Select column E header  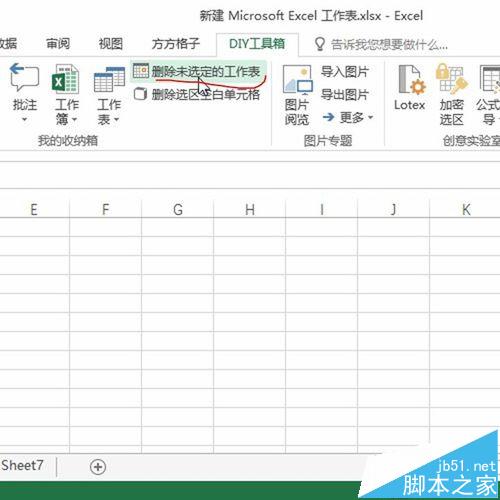pos(34,209)
